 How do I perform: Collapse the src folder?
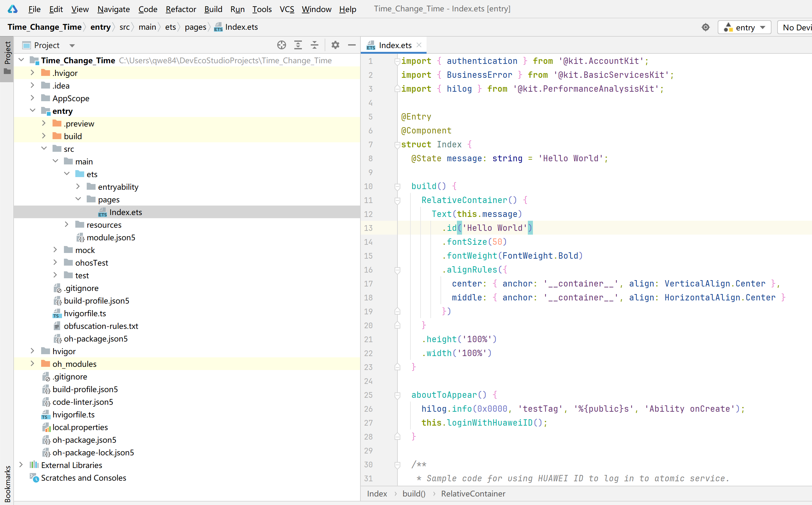[x=44, y=149]
